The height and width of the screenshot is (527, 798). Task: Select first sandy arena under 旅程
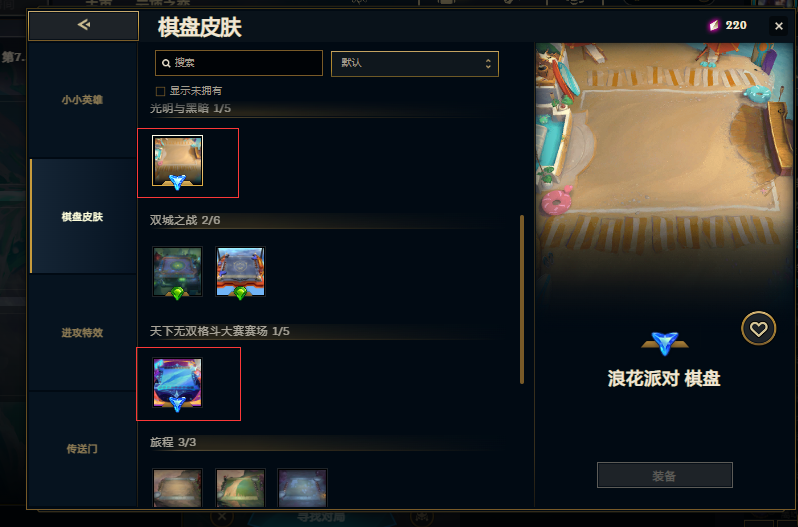click(178, 488)
